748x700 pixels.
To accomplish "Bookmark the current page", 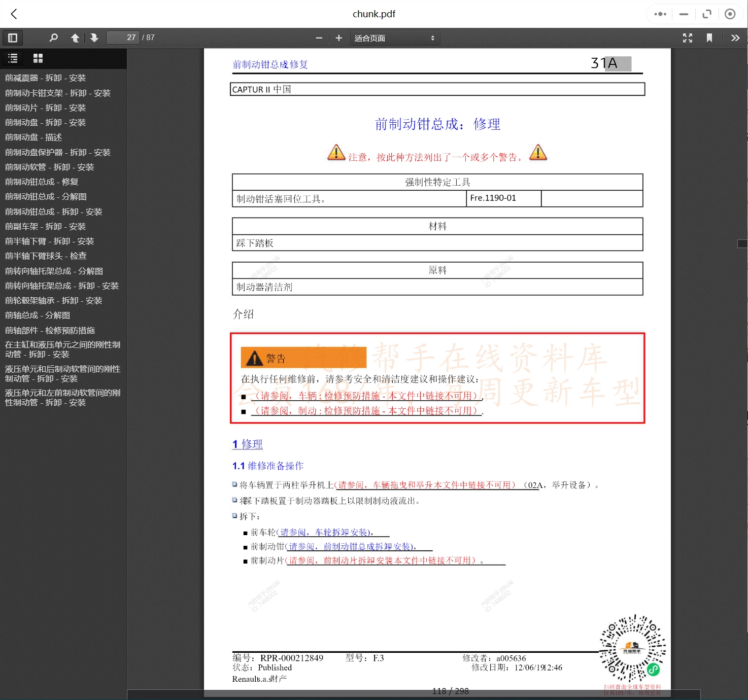I will [710, 38].
